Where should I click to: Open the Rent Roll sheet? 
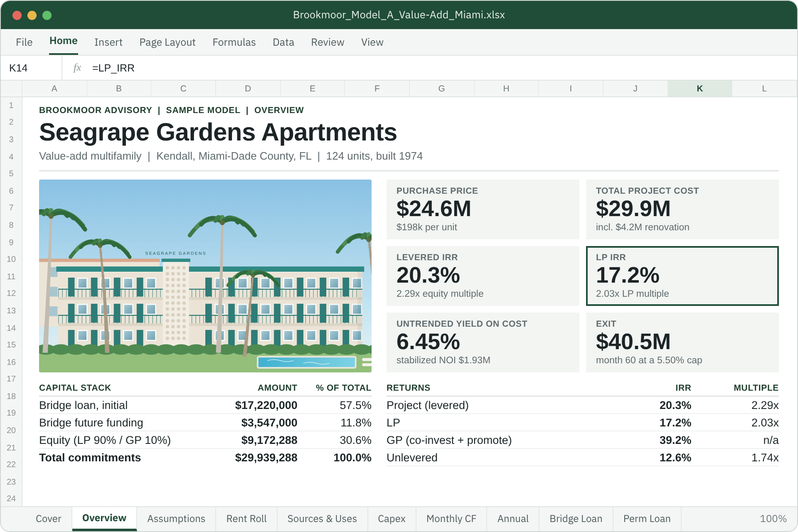(x=246, y=519)
